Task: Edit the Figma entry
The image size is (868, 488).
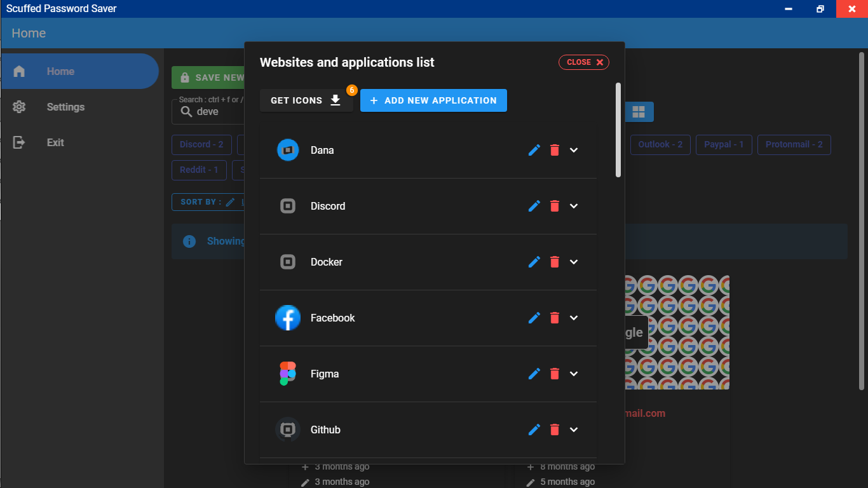Action: coord(534,374)
